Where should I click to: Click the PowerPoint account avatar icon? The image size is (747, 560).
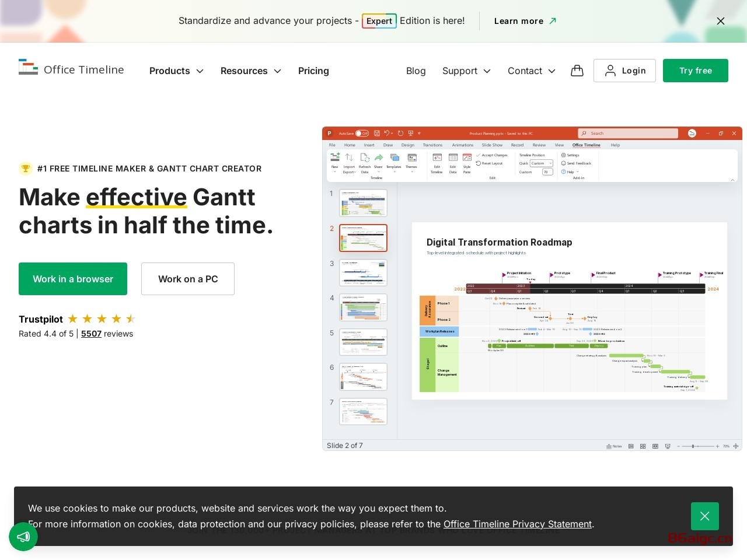tap(692, 133)
